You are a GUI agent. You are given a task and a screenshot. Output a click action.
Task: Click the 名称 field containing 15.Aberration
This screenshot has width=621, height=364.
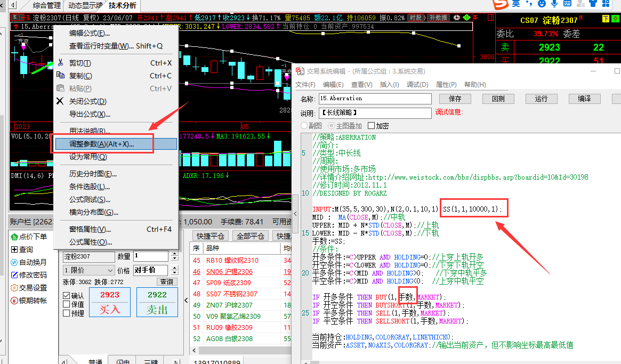coord(375,99)
